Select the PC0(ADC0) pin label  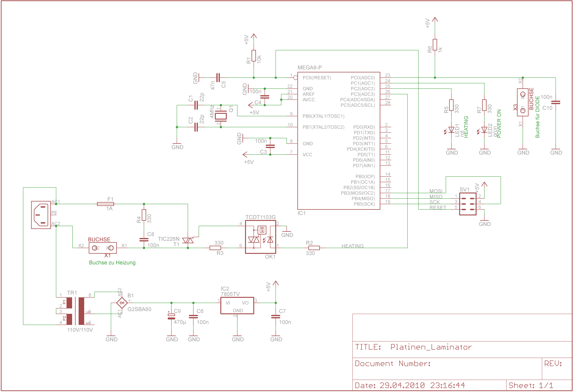(363, 78)
